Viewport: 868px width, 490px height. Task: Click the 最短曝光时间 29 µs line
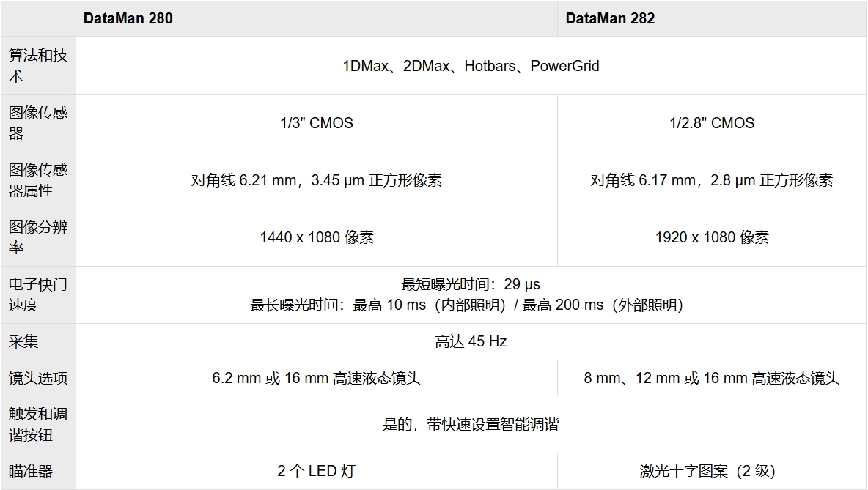[x=471, y=284]
